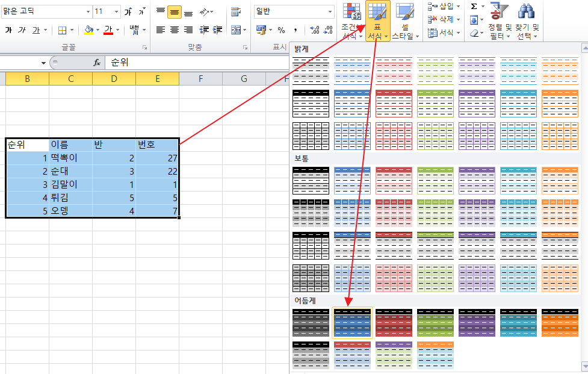This screenshot has height=374, width=588.
Task: Toggle Wrap Text button
Action: point(236,12)
